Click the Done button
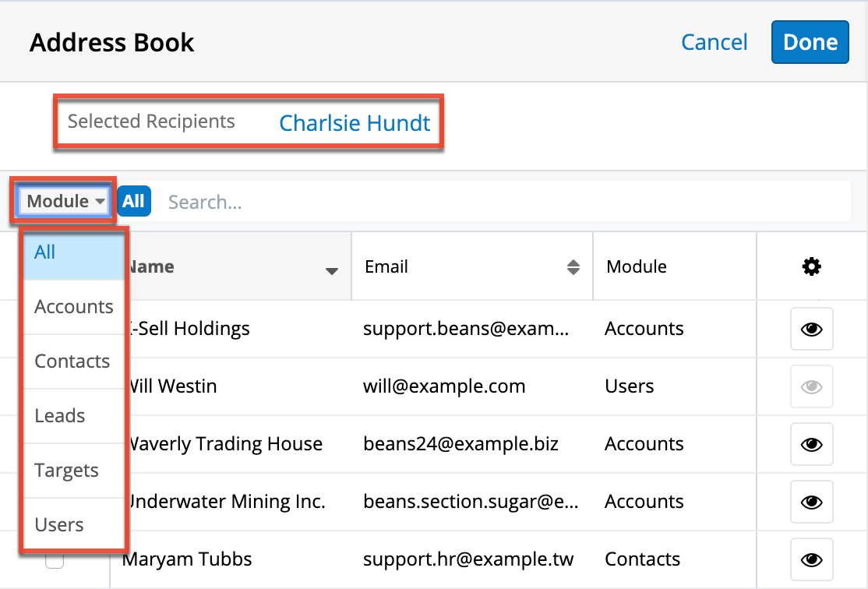This screenshot has height=589, width=868. (x=810, y=42)
